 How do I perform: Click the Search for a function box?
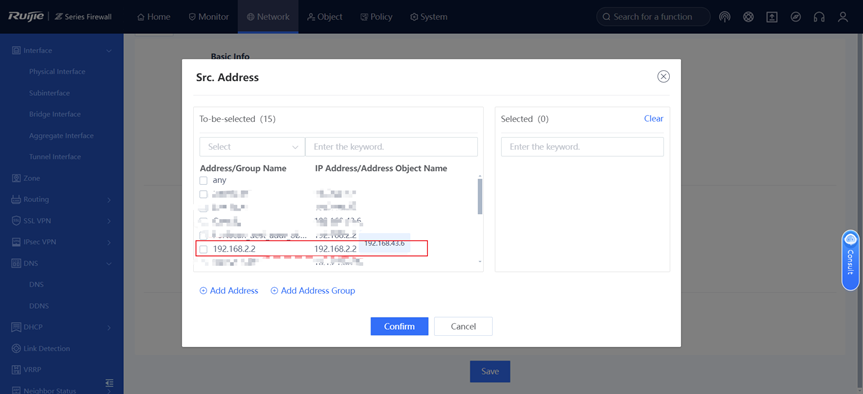coord(653,17)
